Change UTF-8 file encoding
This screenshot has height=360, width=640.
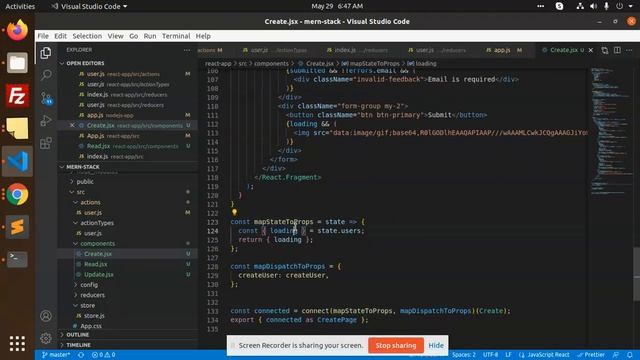coord(490,355)
